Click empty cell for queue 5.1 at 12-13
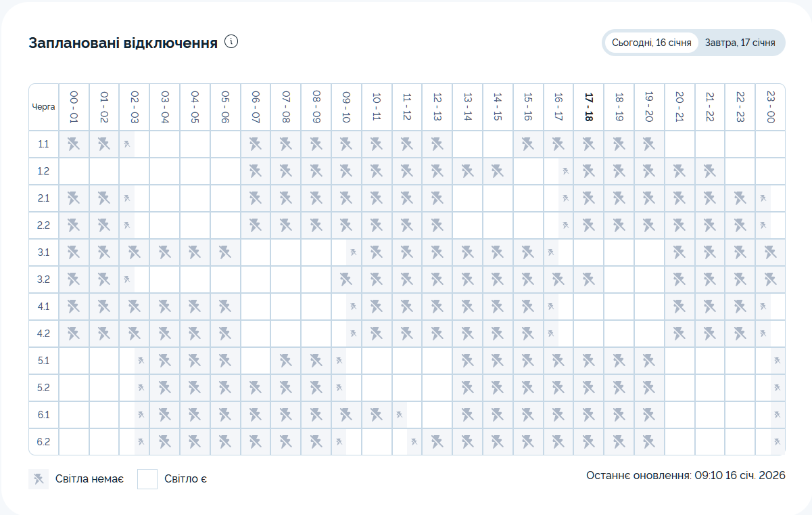This screenshot has width=812, height=515. (437, 361)
